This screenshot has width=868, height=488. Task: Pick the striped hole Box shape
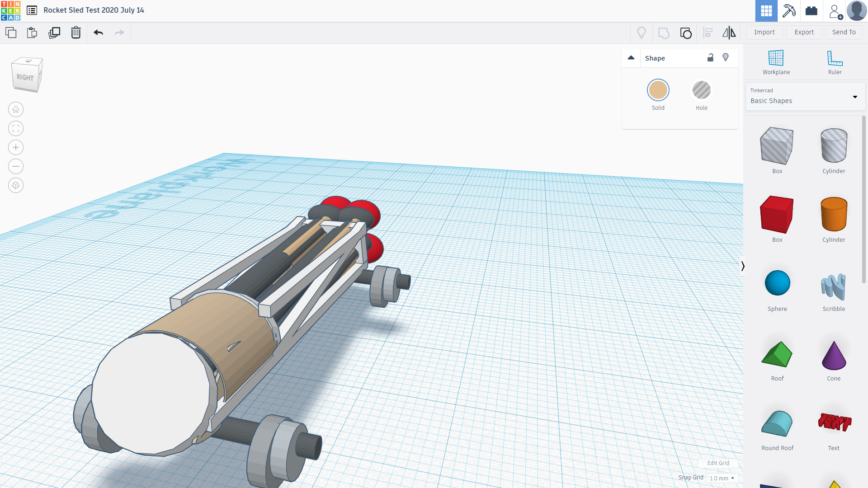777,146
